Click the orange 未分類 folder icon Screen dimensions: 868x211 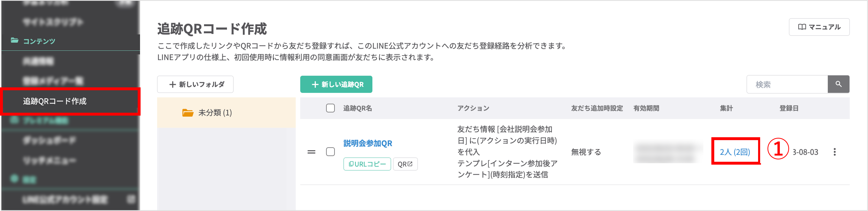188,113
